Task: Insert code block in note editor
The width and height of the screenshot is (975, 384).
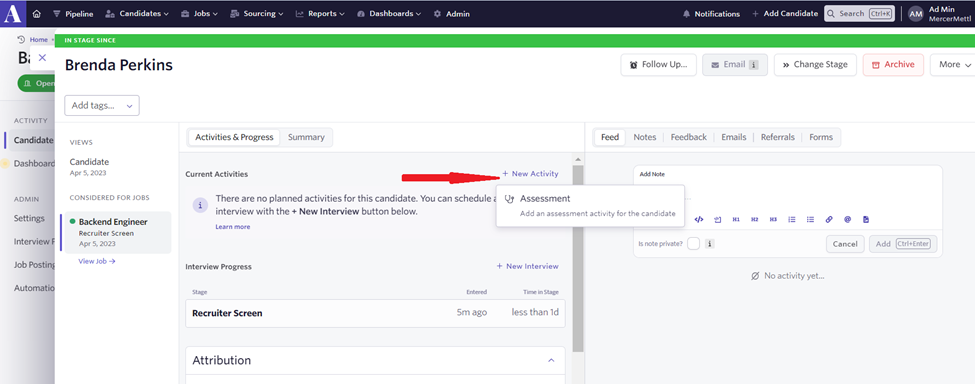Action: point(699,219)
